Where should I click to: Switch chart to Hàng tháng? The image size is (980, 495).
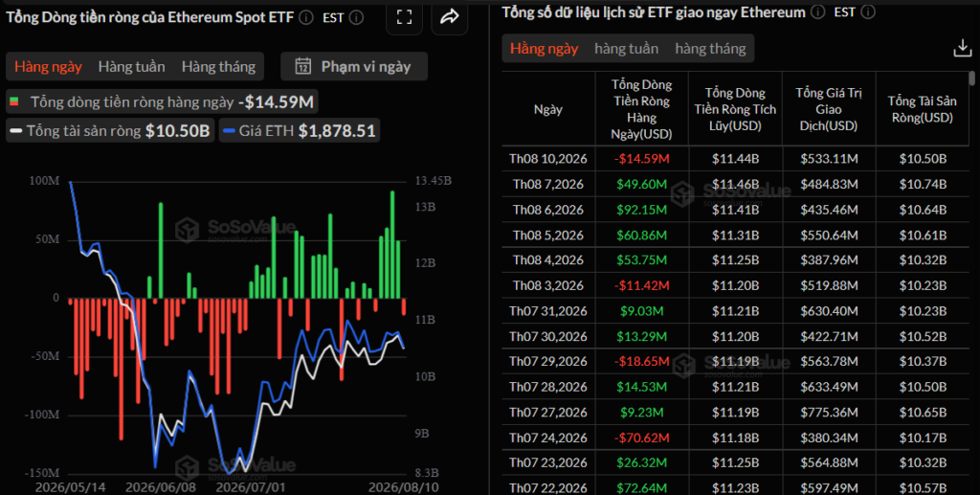(x=218, y=66)
